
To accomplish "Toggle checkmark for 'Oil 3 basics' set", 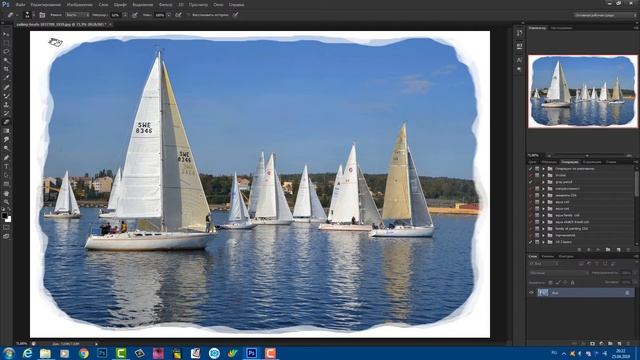I will click(x=531, y=242).
